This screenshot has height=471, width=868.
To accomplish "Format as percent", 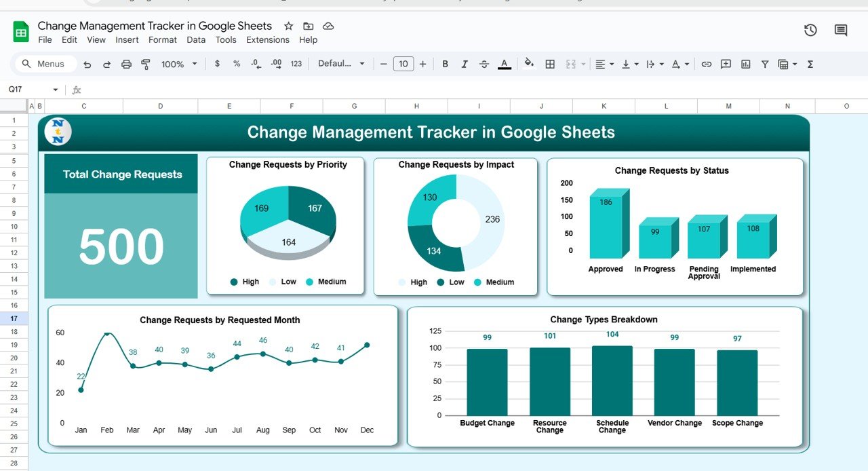I will 237,64.
